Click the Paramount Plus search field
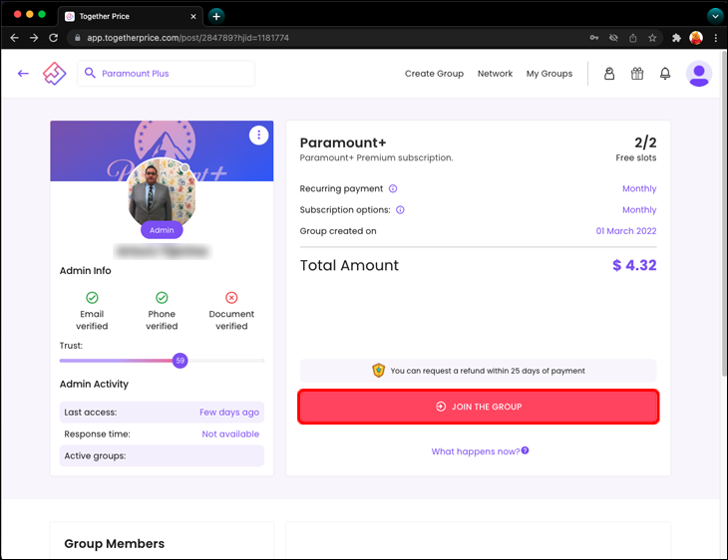The width and height of the screenshot is (728, 560). pos(167,74)
